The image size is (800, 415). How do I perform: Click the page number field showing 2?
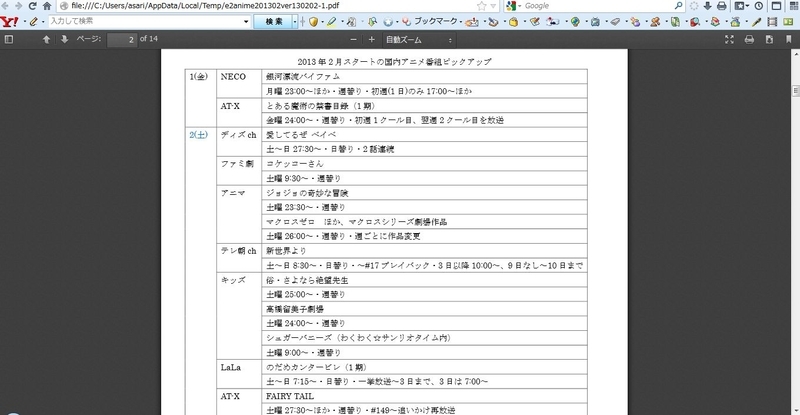click(x=122, y=39)
